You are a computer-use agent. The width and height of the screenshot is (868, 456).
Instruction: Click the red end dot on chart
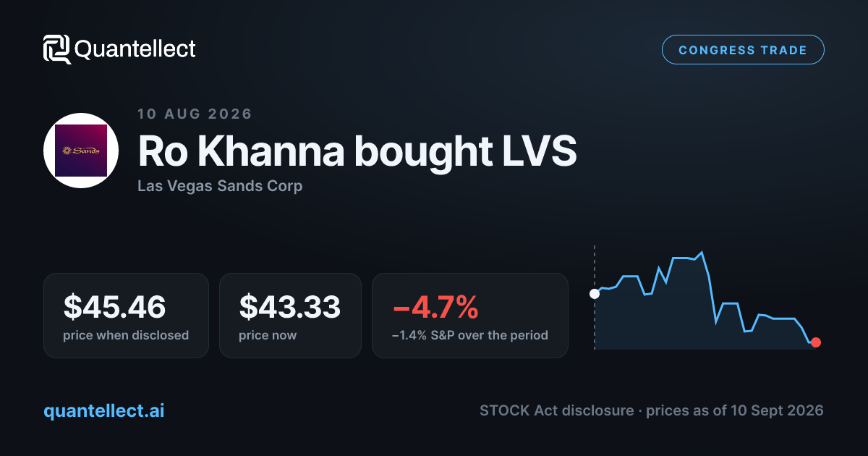coord(816,342)
